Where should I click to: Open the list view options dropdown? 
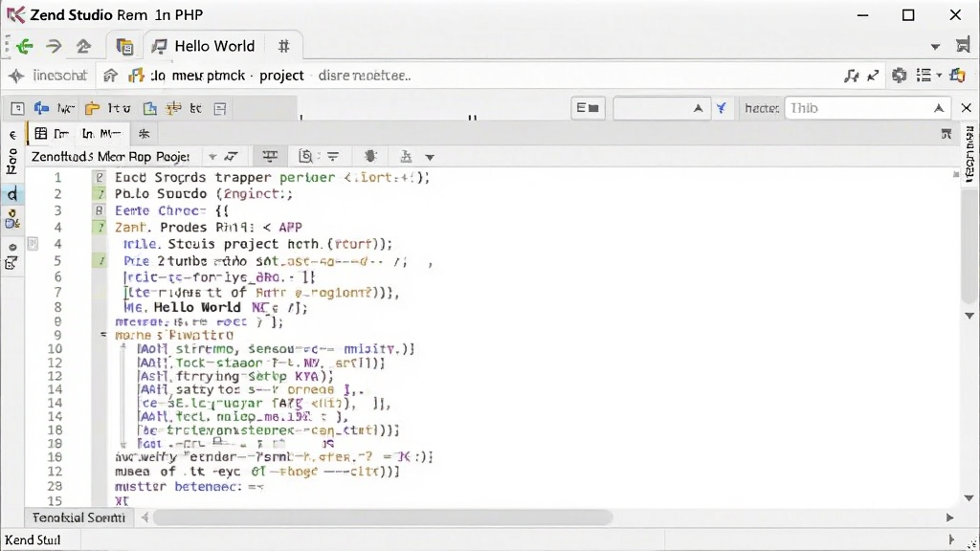point(928,76)
